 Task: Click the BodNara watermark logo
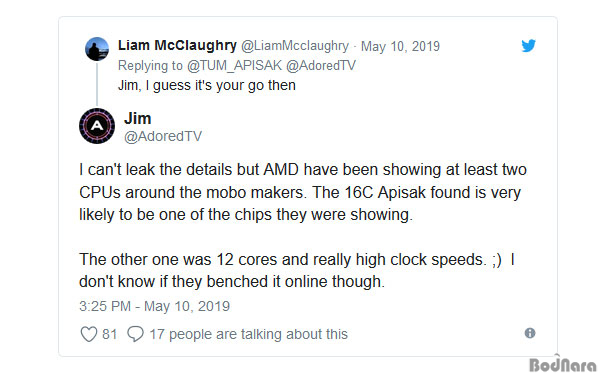click(563, 364)
